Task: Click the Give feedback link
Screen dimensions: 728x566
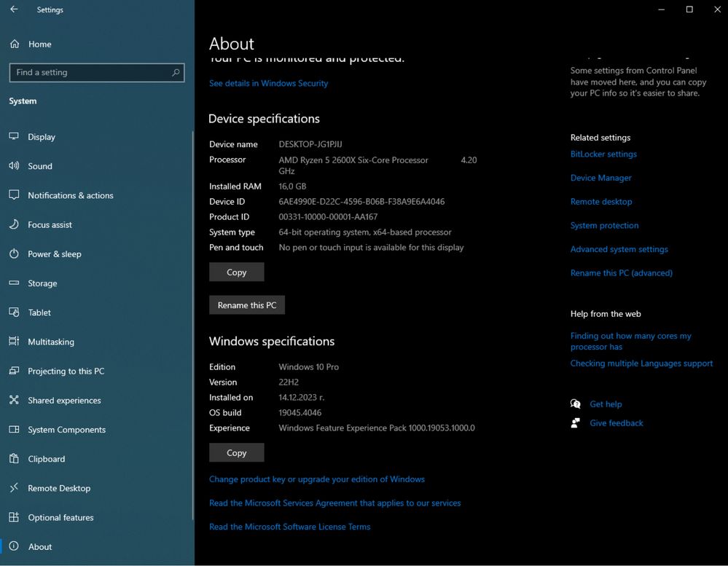Action: 616,422
